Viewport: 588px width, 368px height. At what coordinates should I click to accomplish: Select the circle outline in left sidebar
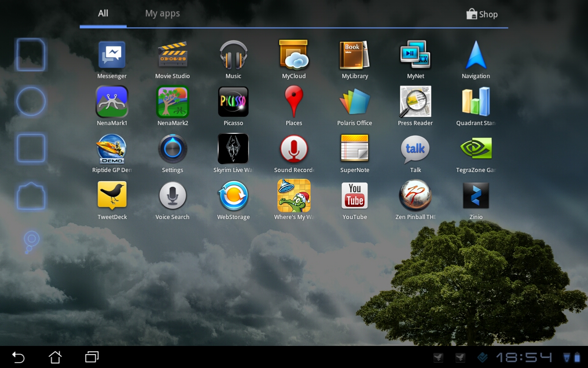click(31, 102)
